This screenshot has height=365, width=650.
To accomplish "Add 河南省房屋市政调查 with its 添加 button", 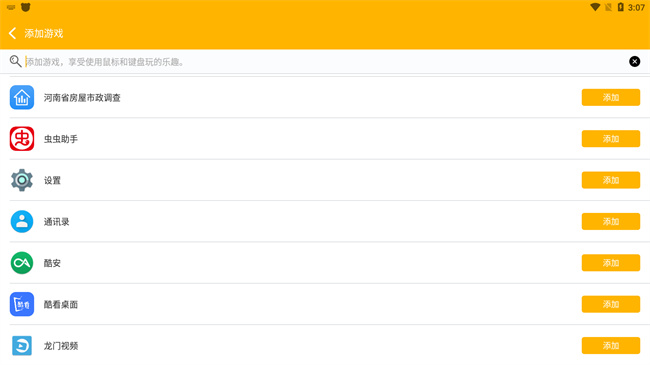I will pos(611,97).
